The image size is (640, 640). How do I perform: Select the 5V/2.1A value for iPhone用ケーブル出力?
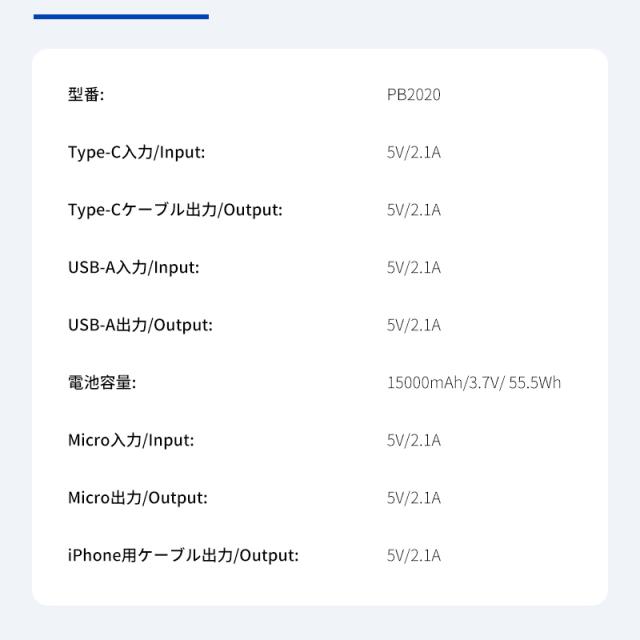click(x=413, y=555)
